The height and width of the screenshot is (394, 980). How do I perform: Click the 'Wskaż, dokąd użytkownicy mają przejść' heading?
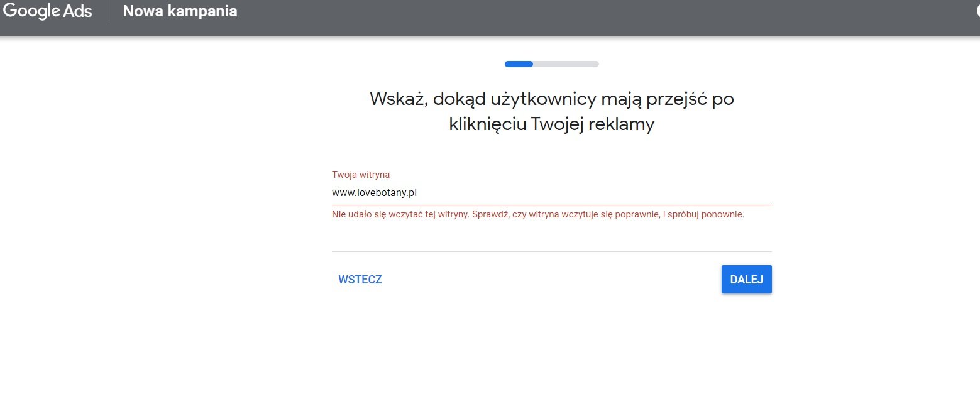point(552,111)
